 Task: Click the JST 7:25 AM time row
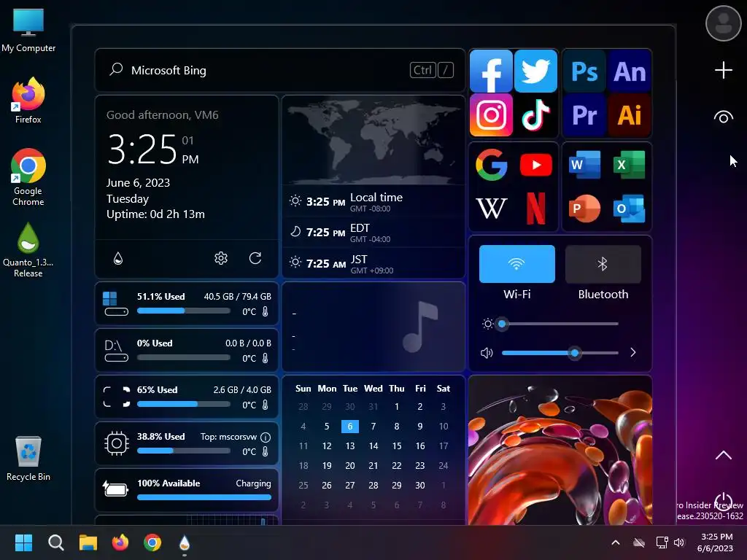[x=373, y=263]
